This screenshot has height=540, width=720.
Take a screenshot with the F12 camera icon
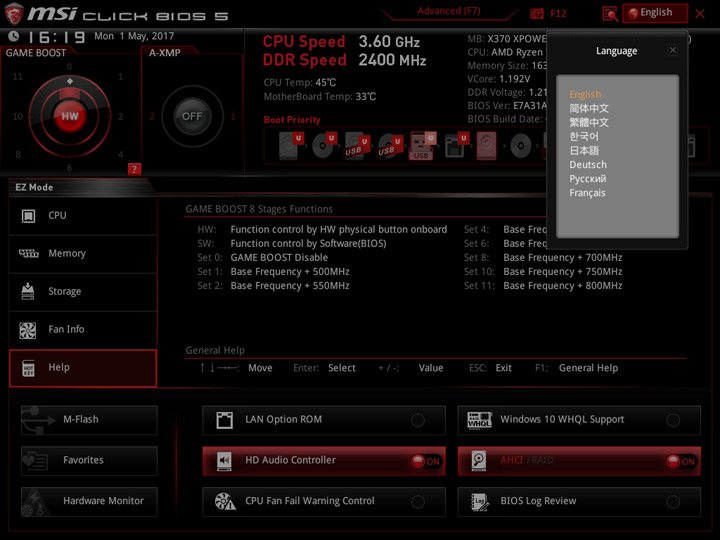pos(536,14)
